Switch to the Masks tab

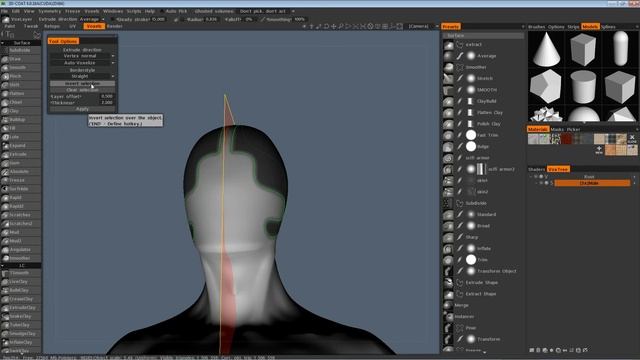tap(557, 129)
